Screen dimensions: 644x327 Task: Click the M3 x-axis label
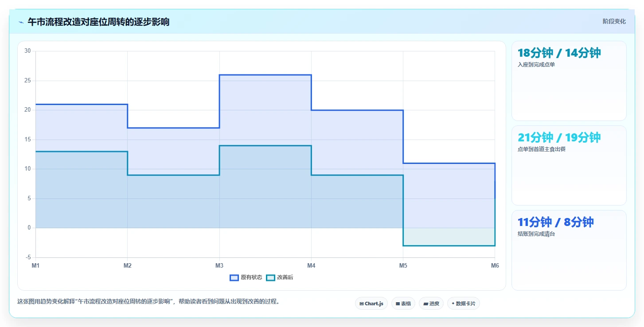[219, 265]
